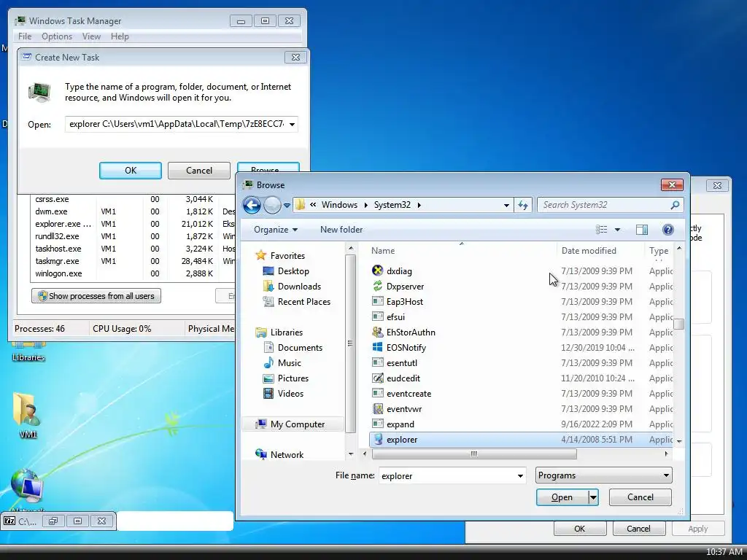
Task: Select the eventvwr file icon
Action: click(377, 408)
